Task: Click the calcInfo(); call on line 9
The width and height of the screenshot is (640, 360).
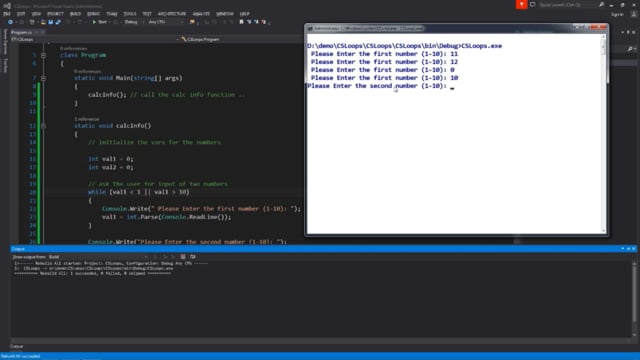Action: [107, 95]
